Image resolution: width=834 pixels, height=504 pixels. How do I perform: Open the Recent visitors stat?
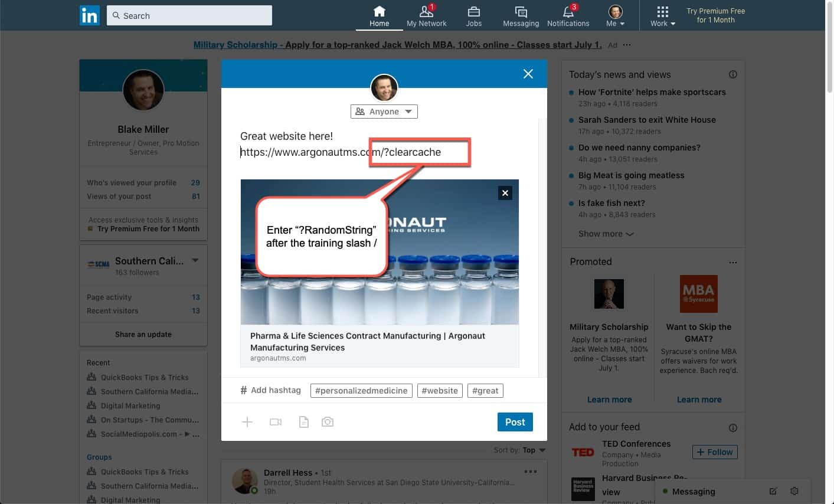[x=143, y=311]
